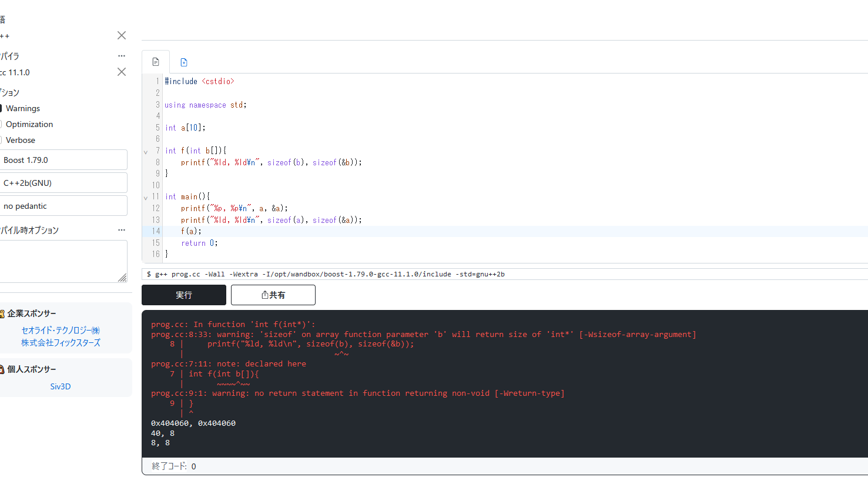Open the no pedantic dropdown
This screenshot has height=477, width=868.
[x=63, y=206]
